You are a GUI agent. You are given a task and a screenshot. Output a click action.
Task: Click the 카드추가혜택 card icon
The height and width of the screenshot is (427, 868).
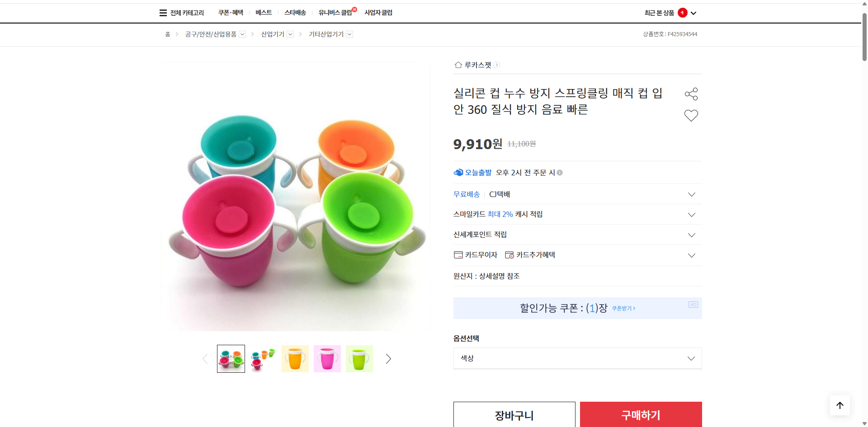[509, 254]
